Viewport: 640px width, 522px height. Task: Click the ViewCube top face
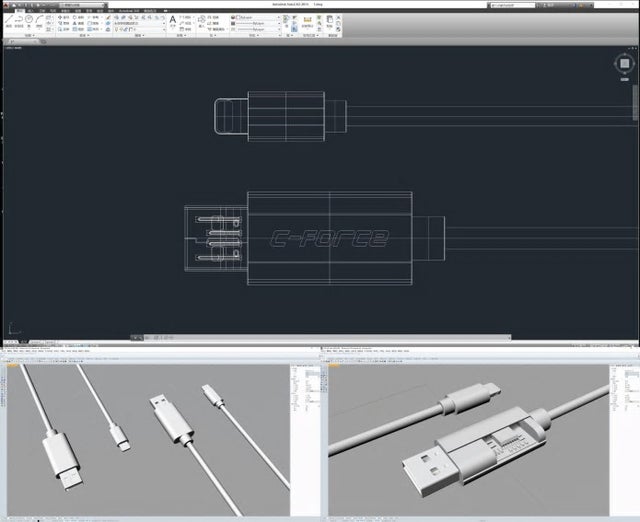[x=623, y=64]
